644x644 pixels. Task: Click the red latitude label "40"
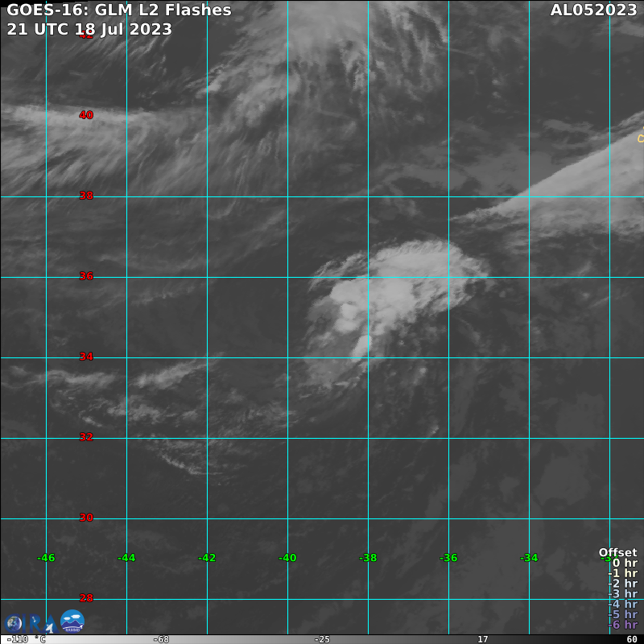point(86,115)
